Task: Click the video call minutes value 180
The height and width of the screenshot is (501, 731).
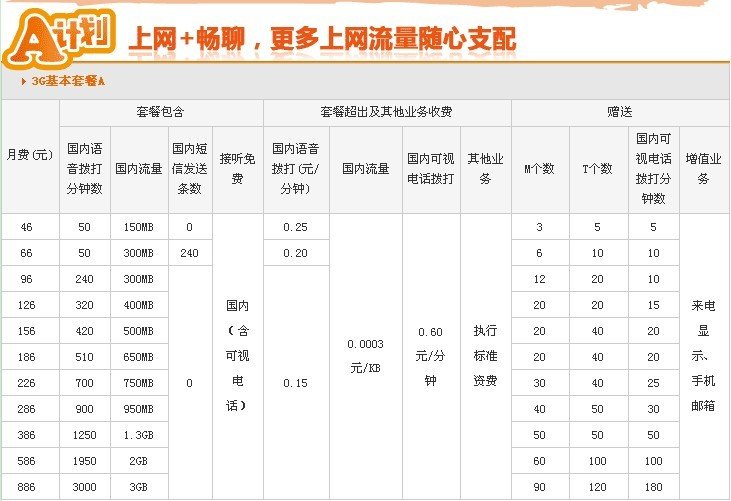Action: point(654,487)
